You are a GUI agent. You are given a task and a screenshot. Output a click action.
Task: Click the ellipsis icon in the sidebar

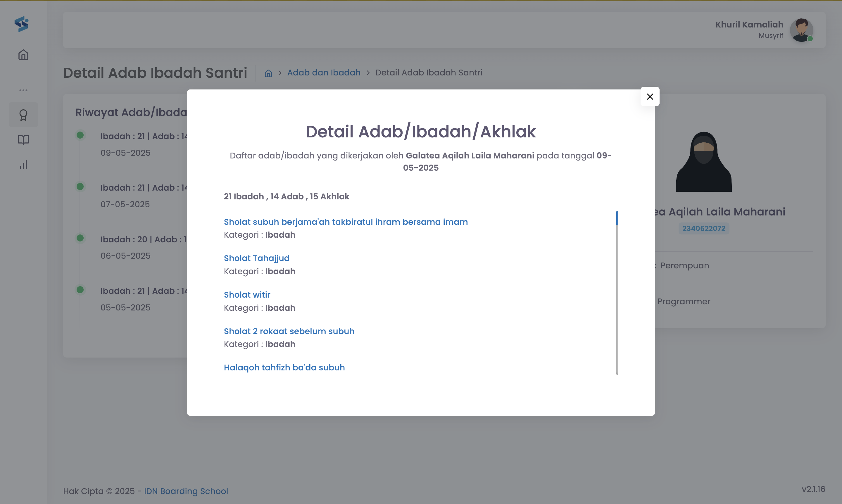(23, 90)
